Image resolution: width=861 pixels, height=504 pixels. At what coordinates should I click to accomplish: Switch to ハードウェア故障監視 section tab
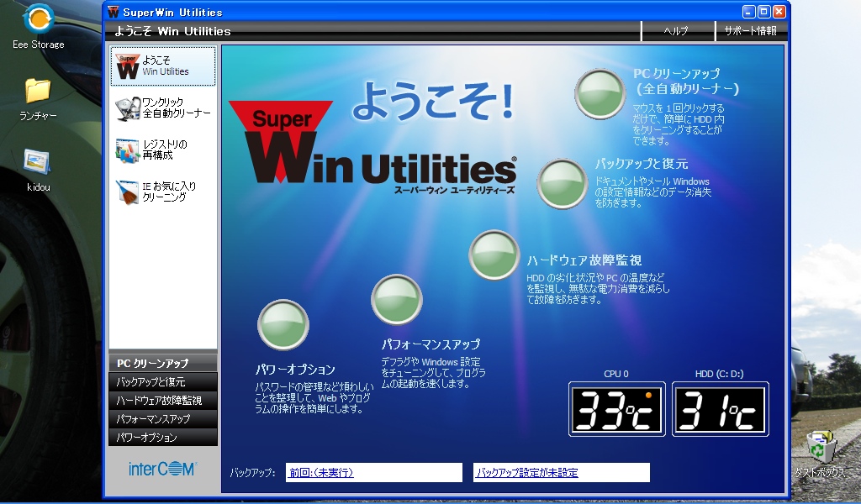[163, 401]
